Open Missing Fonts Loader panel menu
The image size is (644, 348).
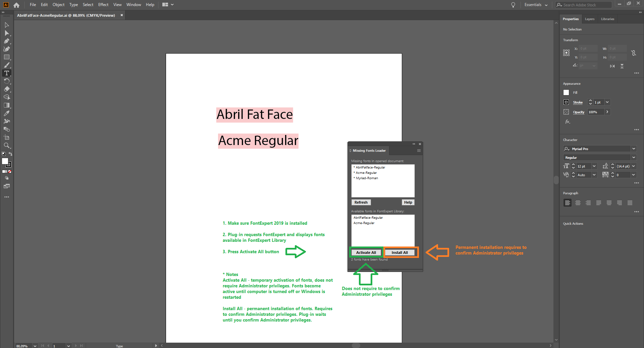tap(419, 151)
